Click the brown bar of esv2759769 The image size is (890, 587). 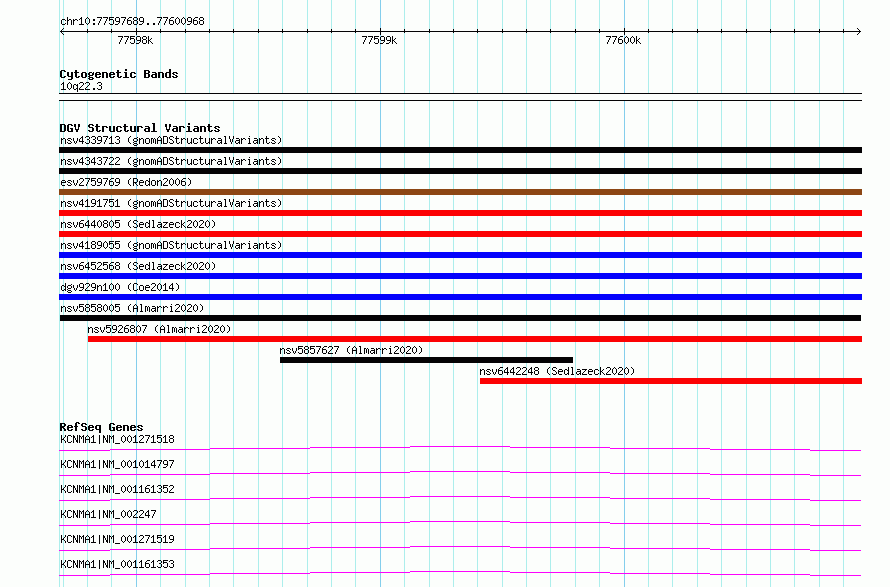[x=460, y=192]
